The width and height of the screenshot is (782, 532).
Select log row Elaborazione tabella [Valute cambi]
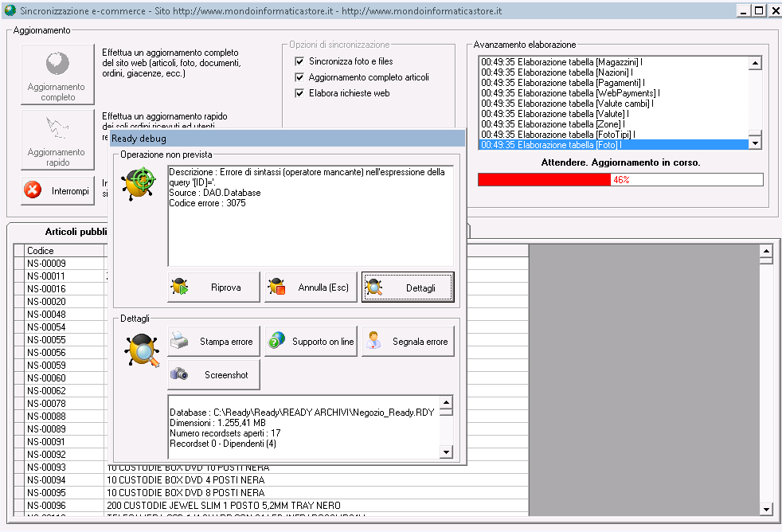click(613, 104)
